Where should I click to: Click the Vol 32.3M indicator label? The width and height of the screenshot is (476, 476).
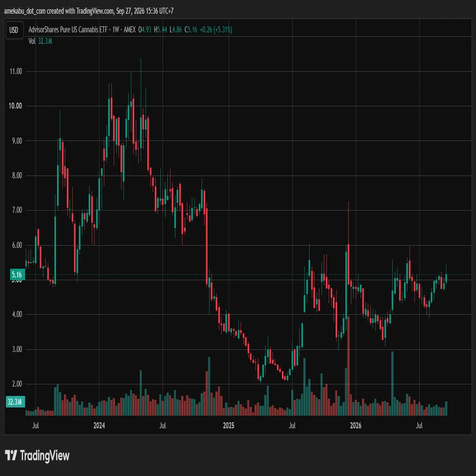(x=41, y=41)
